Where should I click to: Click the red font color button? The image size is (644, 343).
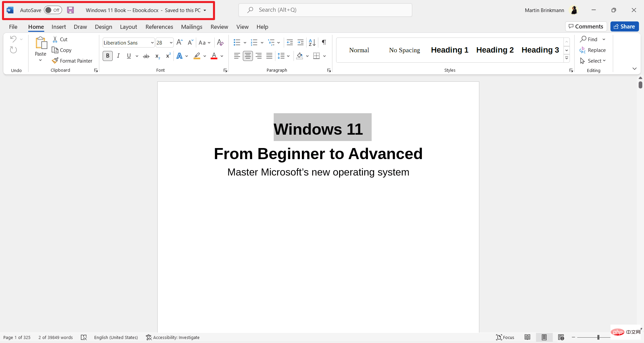[x=214, y=56]
